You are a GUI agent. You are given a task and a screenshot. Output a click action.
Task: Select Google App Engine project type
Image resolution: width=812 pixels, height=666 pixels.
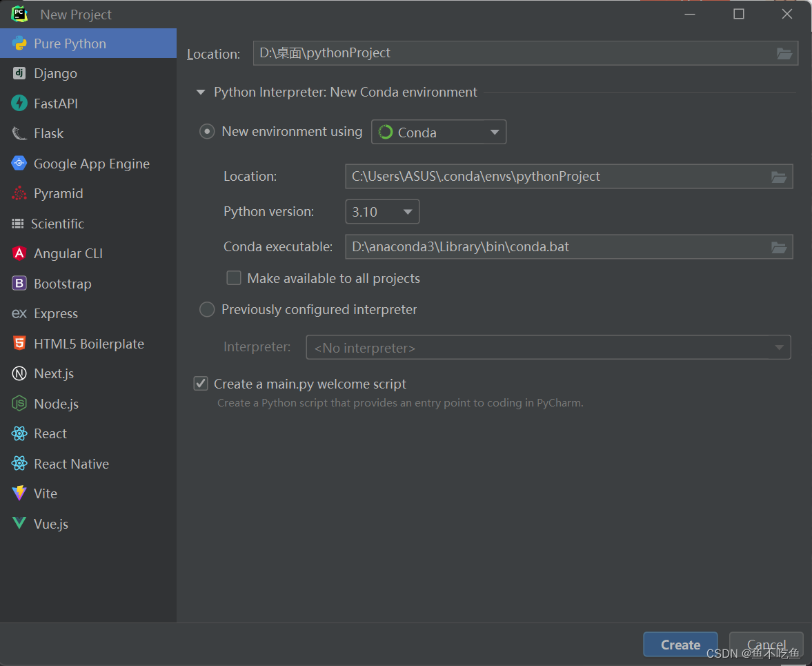pos(88,164)
